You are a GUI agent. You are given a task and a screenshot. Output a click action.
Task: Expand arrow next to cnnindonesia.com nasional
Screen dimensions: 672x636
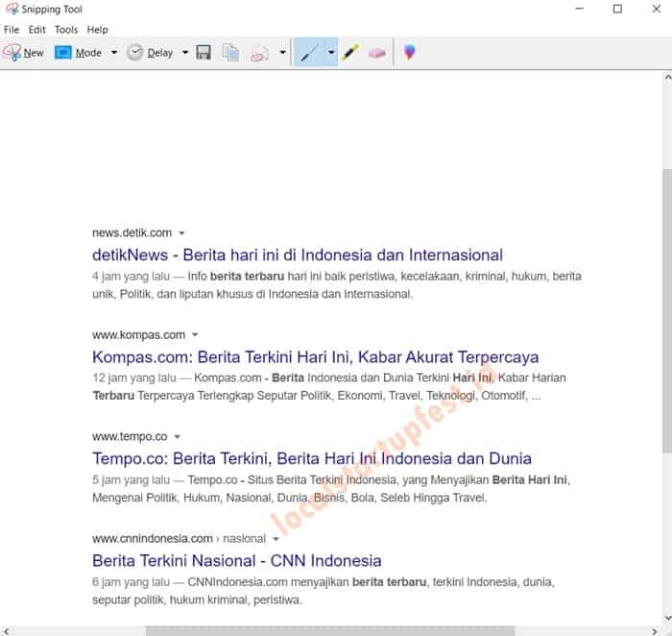pyautogui.click(x=276, y=539)
